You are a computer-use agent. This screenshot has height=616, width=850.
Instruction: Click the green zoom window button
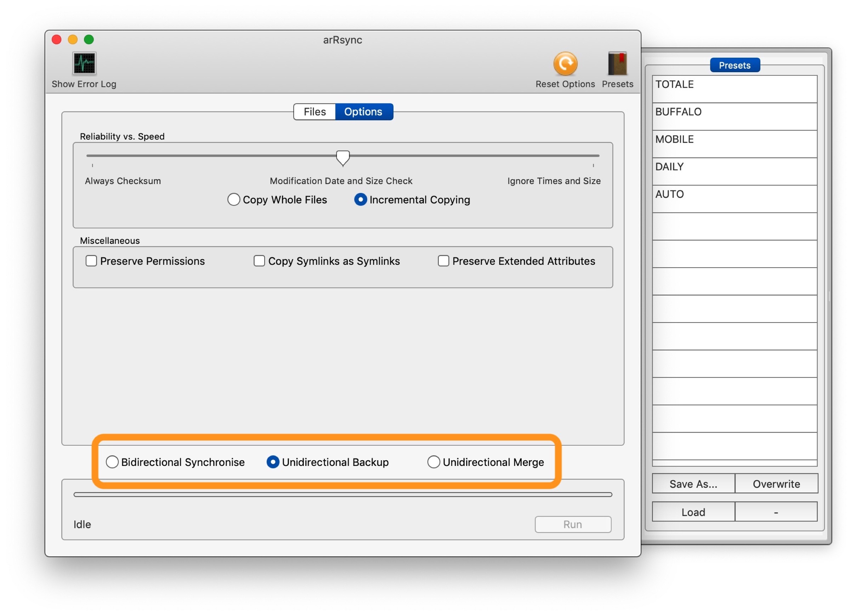[x=89, y=39]
